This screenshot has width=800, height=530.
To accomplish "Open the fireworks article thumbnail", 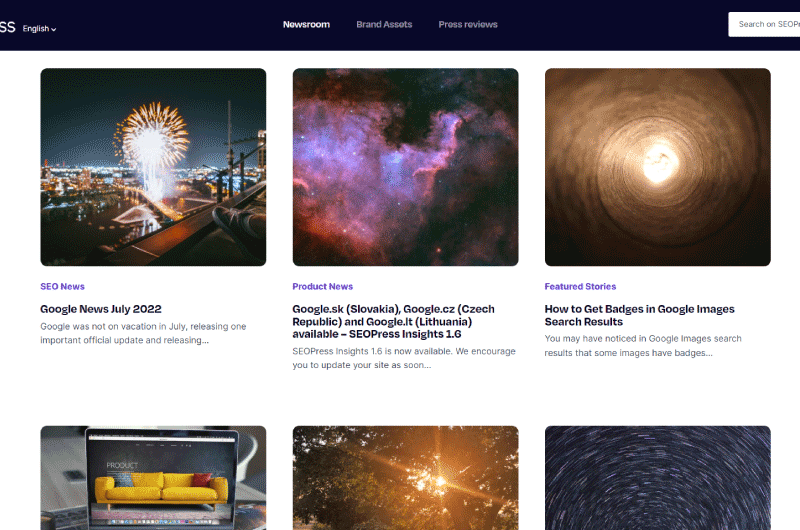I will [153, 167].
